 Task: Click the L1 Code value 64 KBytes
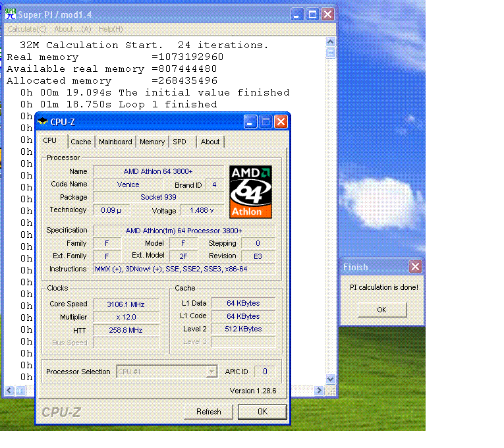(x=243, y=316)
